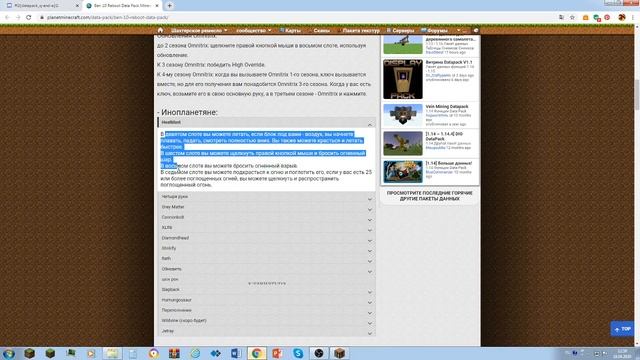Open the [1.14] Больше данных! link
The width and height of the screenshot is (640, 360).
coord(449,163)
